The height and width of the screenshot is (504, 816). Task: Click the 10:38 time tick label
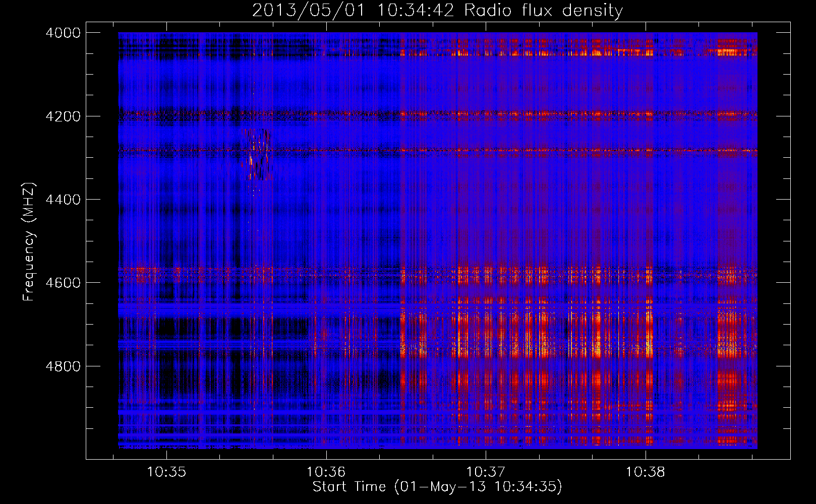click(x=645, y=472)
